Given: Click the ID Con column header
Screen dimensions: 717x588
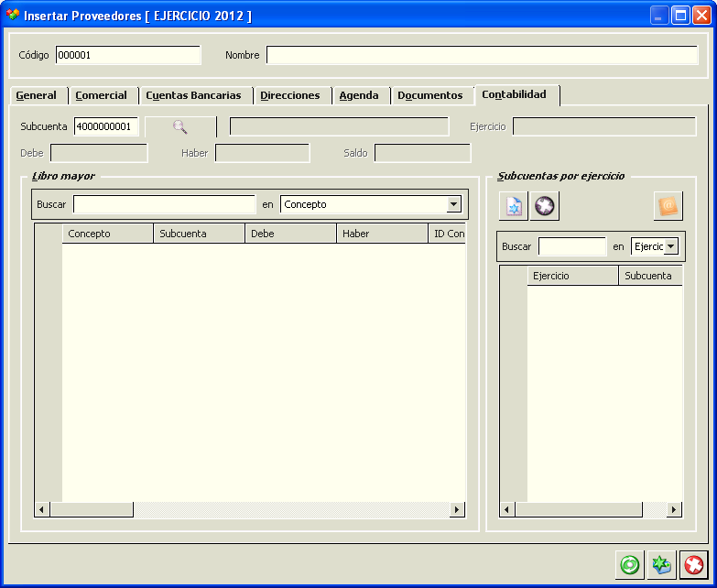Looking at the screenshot, I should [x=447, y=234].
